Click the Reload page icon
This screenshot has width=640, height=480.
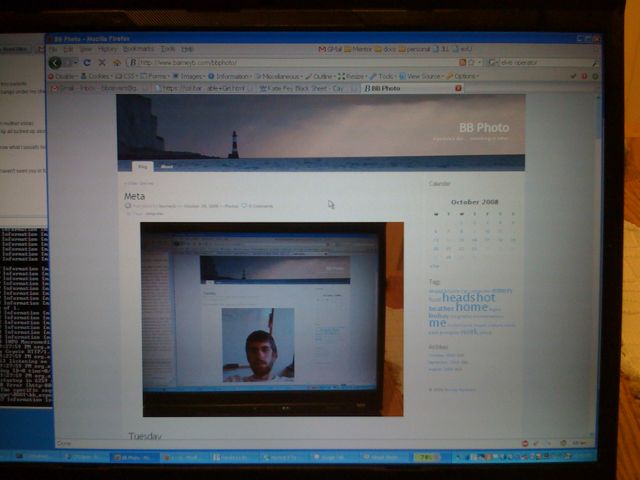pos(87,62)
